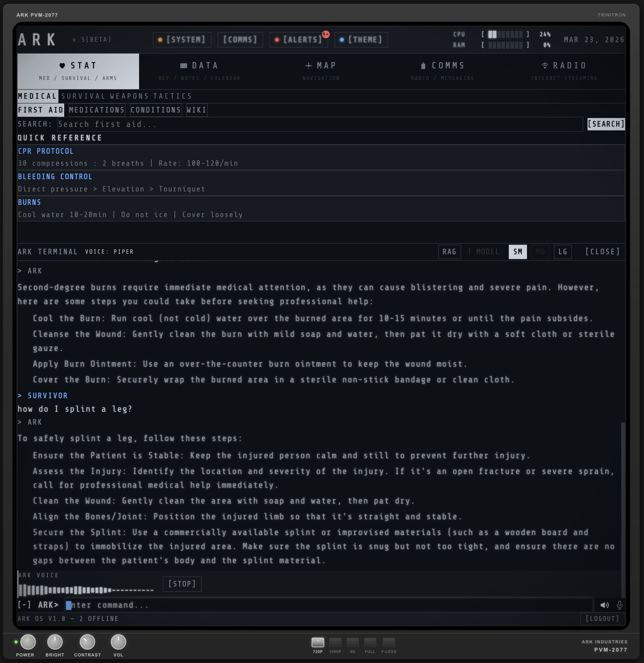This screenshot has height=663, width=644.
Task: Collapse the ARK terminal with the [-] control
Action: [24, 605]
